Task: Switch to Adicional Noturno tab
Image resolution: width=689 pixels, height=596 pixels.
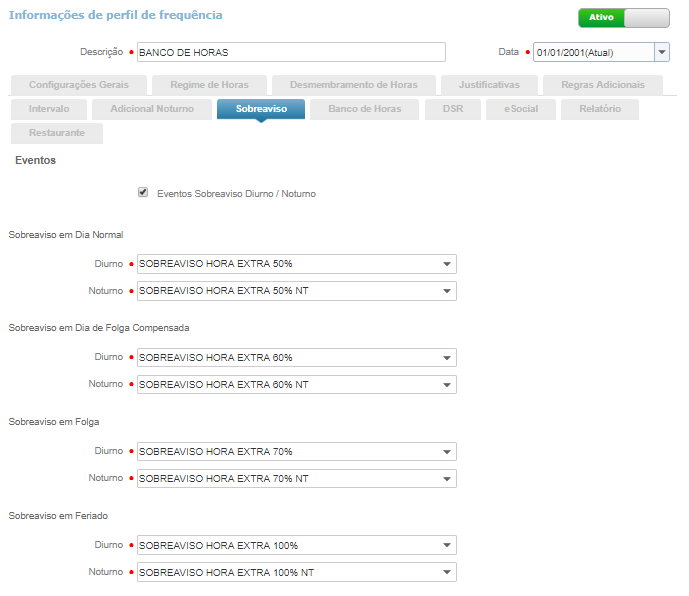Action: (x=153, y=108)
